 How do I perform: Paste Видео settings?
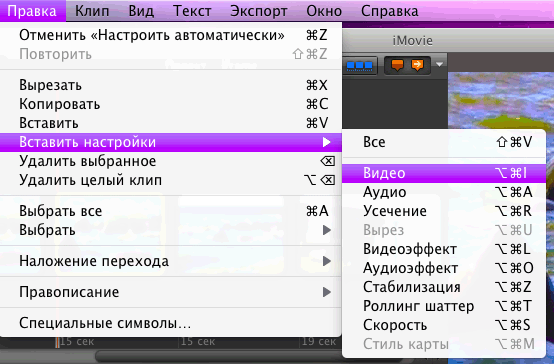tap(444, 173)
